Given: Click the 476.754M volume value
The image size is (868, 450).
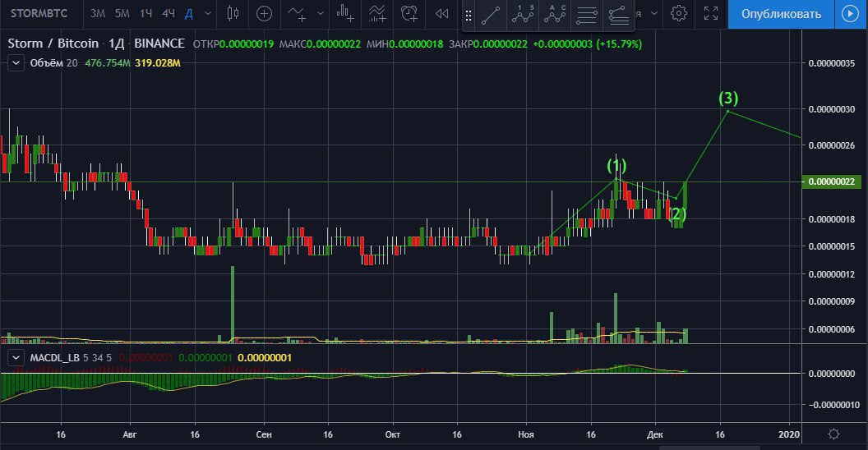Looking at the screenshot, I should click(x=108, y=63).
